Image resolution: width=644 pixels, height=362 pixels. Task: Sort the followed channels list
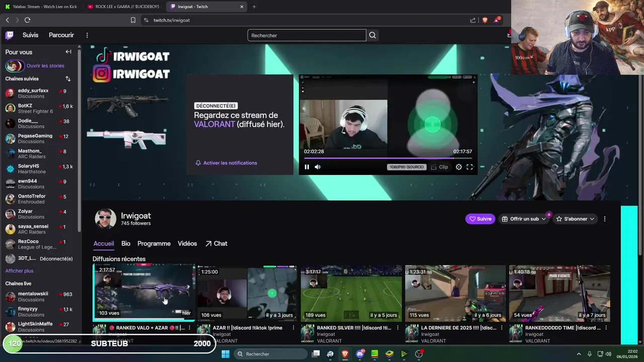click(68, 79)
